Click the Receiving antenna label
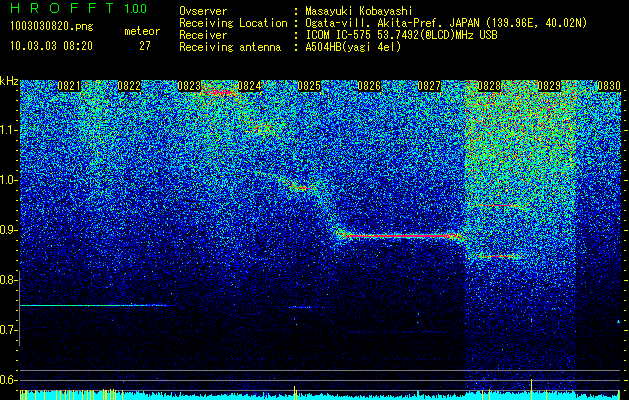Viewport: 629px width, 400px height. [230, 47]
